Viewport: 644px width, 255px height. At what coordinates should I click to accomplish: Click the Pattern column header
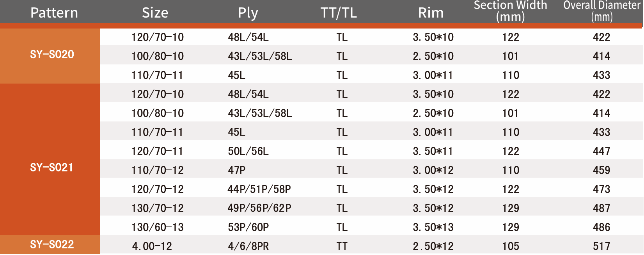pyautogui.click(x=54, y=13)
